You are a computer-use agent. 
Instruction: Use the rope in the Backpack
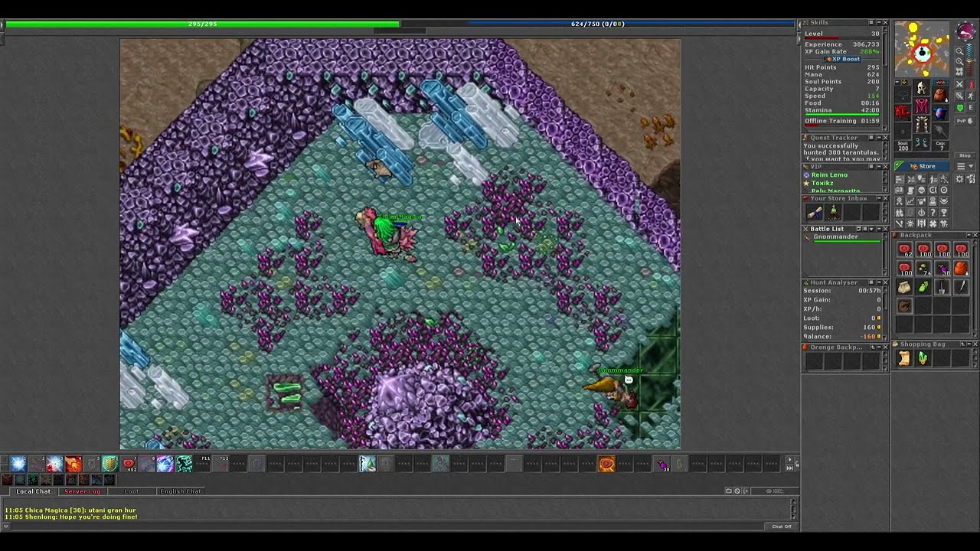(904, 305)
